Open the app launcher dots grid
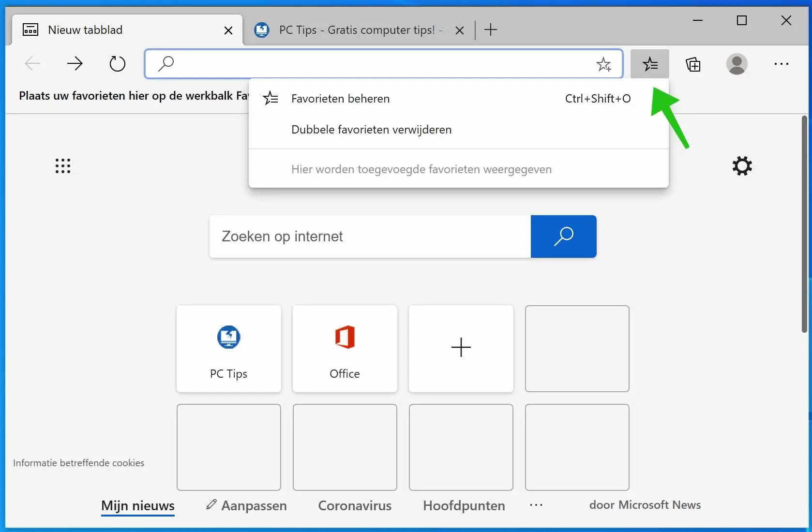 click(x=63, y=166)
